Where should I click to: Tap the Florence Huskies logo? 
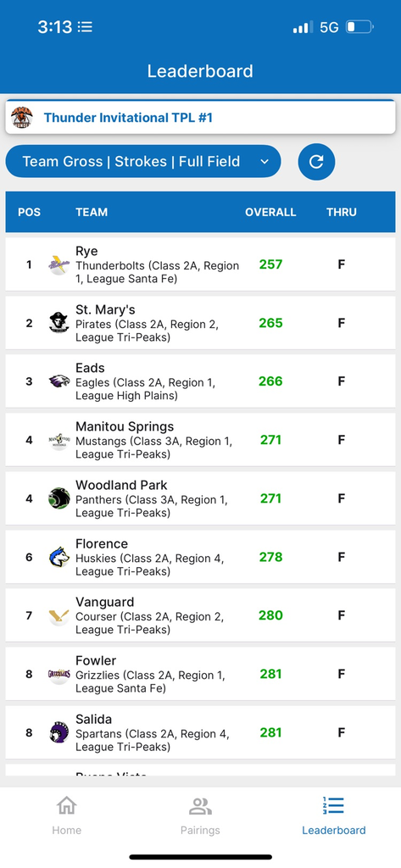pyautogui.click(x=59, y=557)
